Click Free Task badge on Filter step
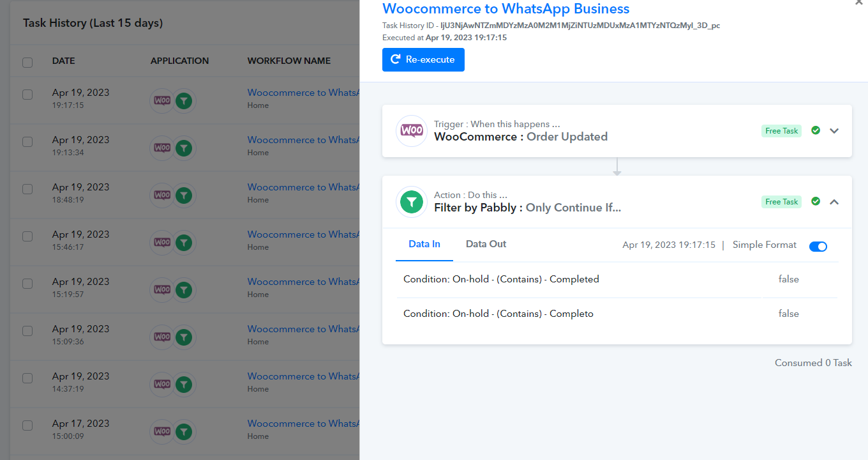This screenshot has width=868, height=460. (782, 202)
